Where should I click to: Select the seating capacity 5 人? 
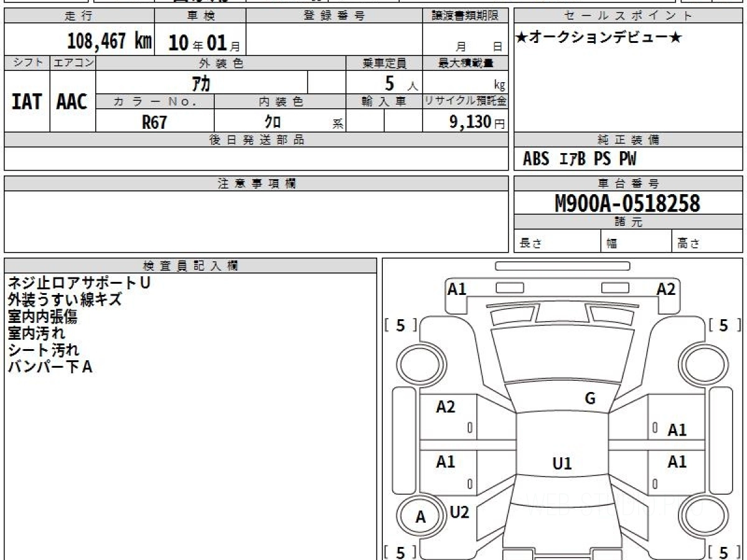point(401,83)
